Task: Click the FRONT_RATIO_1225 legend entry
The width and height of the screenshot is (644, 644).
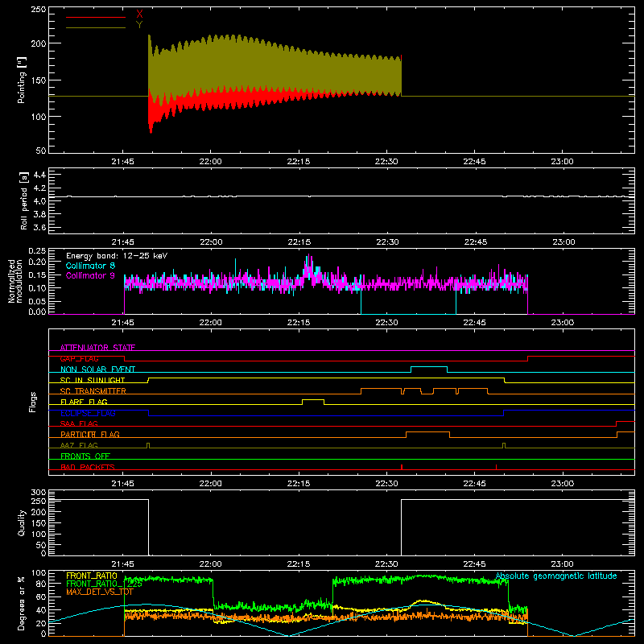Action: coord(104,584)
